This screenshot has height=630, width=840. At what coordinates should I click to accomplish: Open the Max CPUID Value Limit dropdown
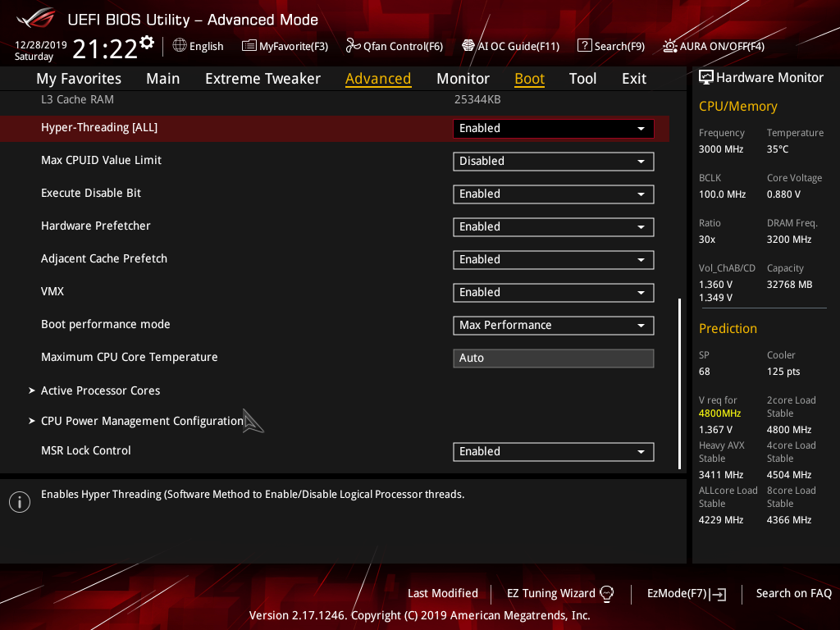click(x=554, y=162)
